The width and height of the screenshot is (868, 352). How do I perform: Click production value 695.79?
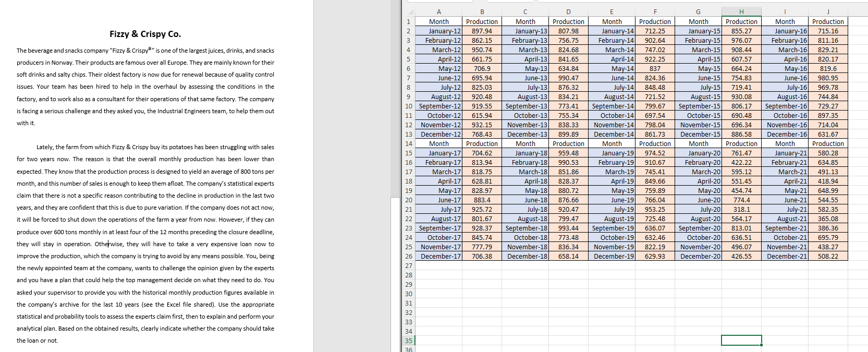828,237
